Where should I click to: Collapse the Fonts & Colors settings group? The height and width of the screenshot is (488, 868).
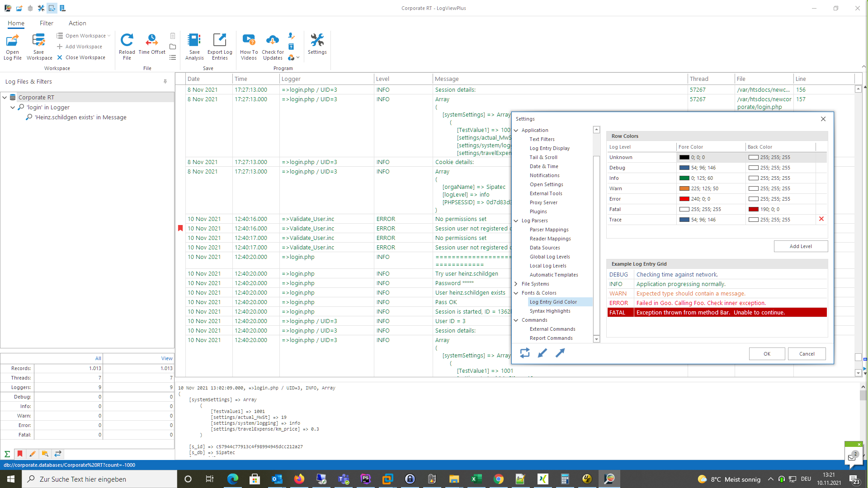click(x=516, y=293)
